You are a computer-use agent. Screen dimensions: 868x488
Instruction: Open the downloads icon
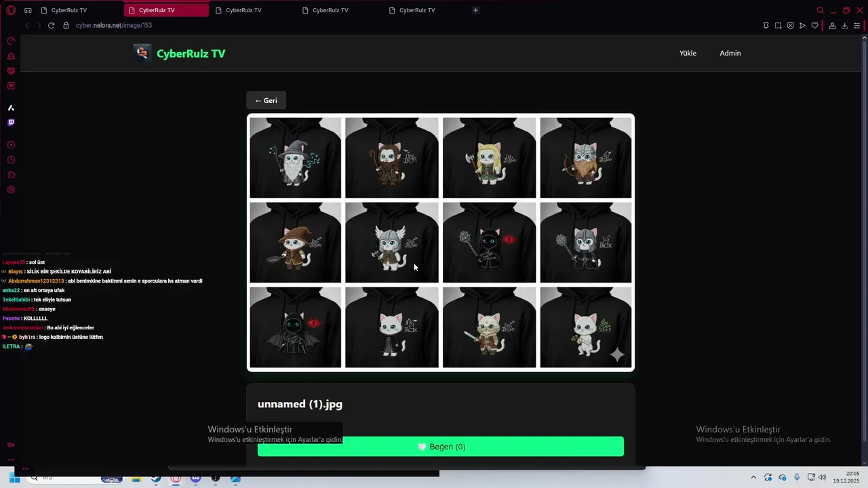point(845,26)
